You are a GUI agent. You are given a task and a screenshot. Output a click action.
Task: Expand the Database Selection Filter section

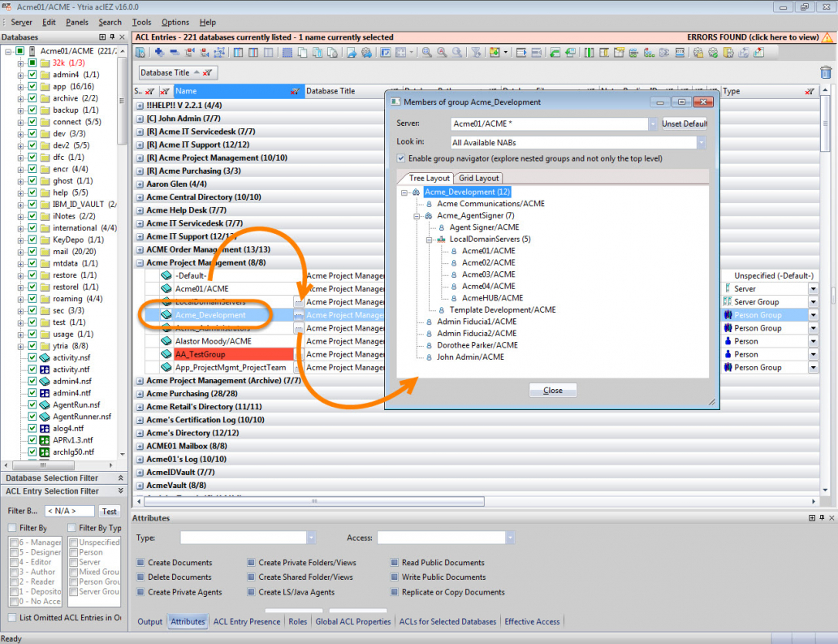(x=121, y=478)
